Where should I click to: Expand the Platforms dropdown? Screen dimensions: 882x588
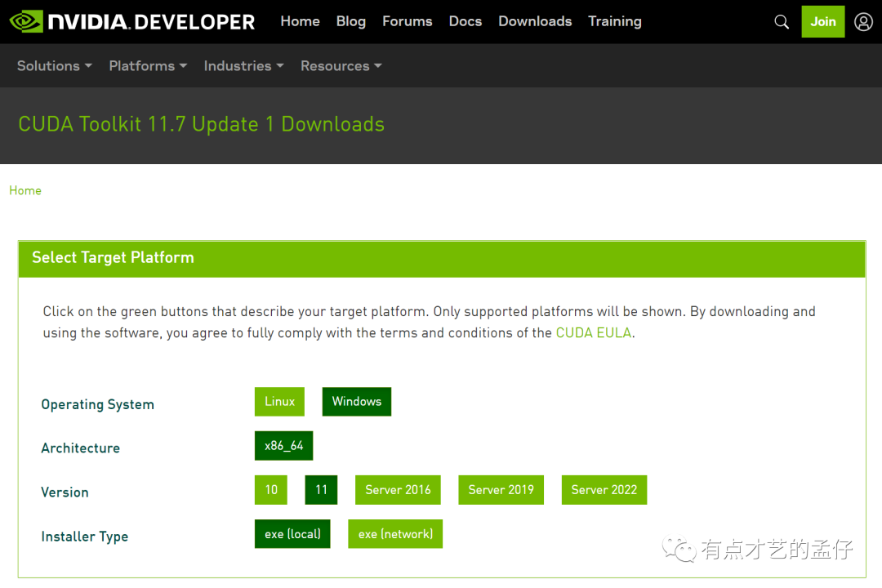[148, 66]
